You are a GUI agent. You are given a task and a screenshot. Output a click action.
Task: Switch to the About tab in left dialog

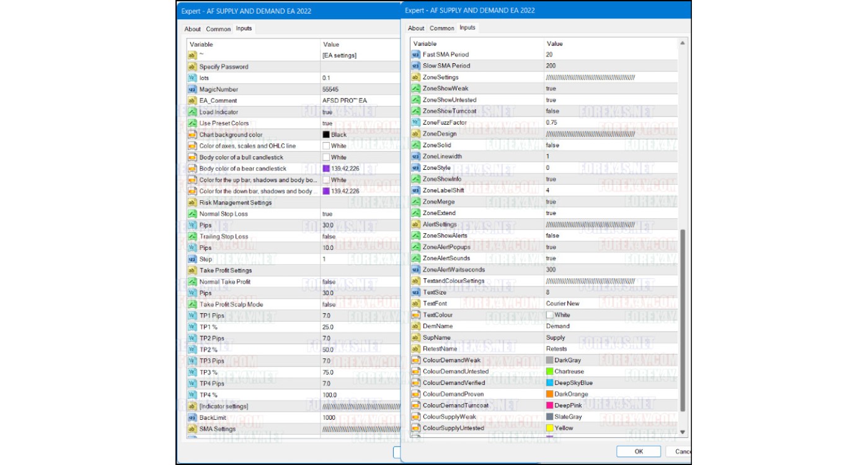click(193, 29)
